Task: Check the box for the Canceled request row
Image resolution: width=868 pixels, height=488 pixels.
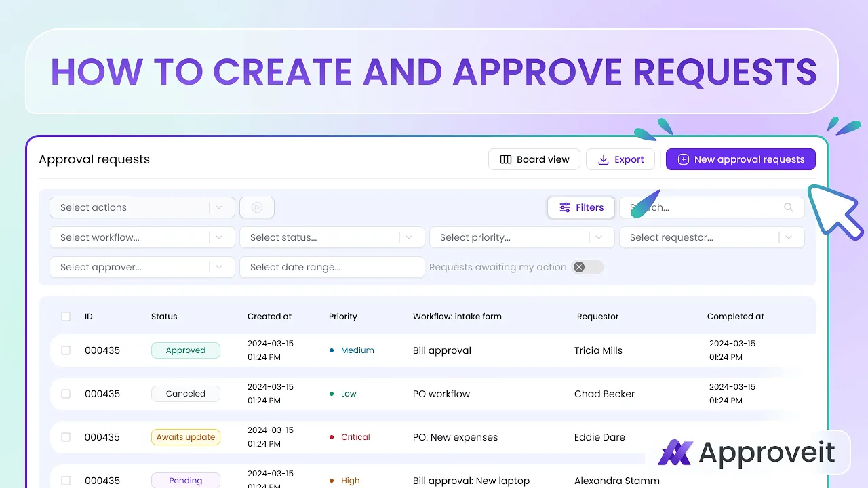Action: click(66, 394)
